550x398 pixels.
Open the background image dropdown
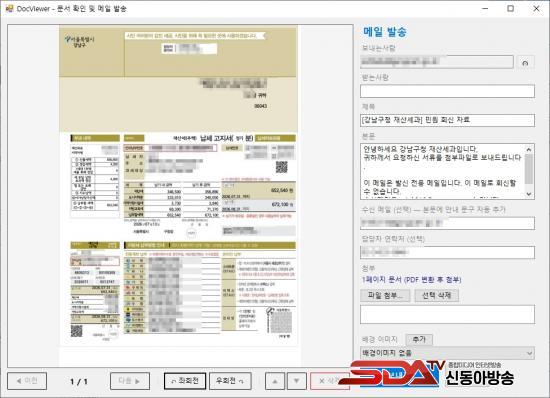click(x=447, y=353)
